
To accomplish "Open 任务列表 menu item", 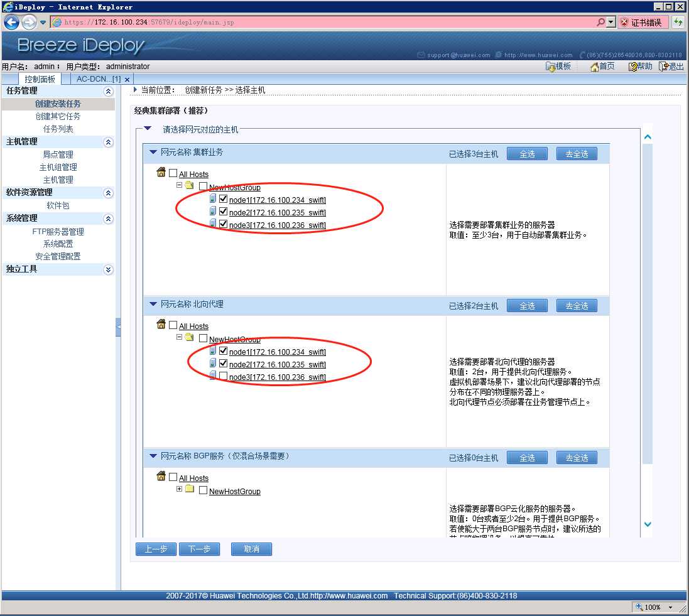I will coord(58,129).
